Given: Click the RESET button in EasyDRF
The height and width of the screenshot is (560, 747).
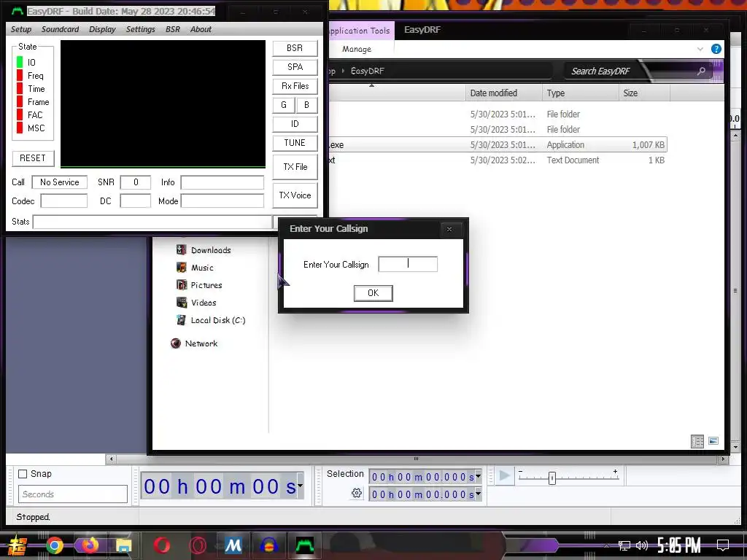Looking at the screenshot, I should (x=33, y=158).
